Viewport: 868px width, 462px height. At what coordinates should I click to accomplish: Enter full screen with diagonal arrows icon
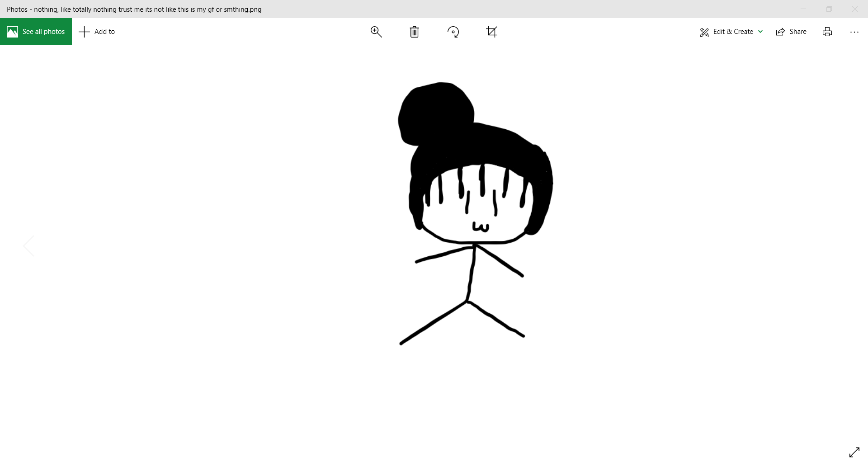click(854, 452)
